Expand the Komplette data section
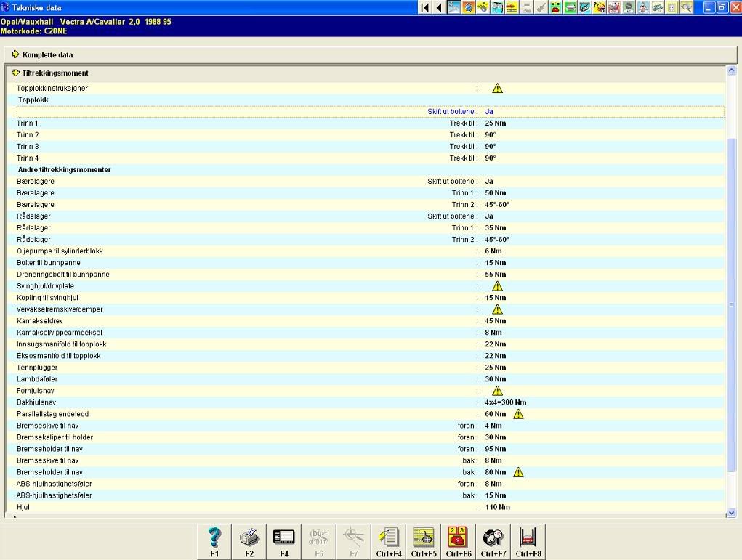742x560 pixels. click(47, 55)
